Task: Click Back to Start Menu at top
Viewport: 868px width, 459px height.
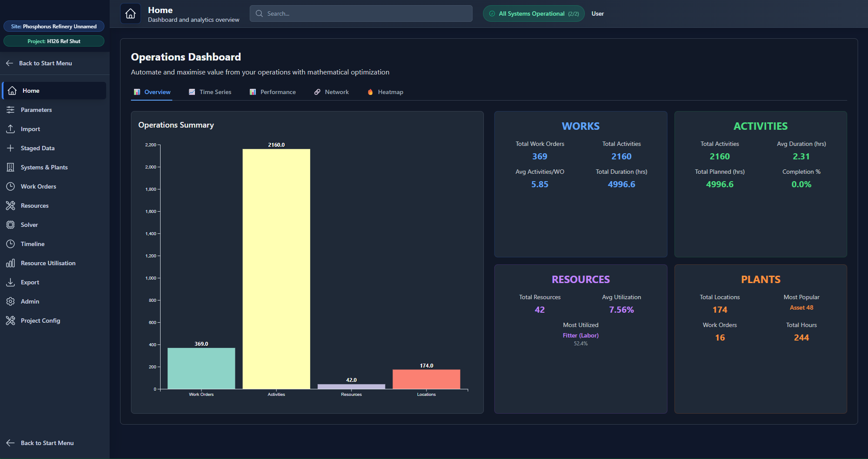Action: click(x=45, y=63)
